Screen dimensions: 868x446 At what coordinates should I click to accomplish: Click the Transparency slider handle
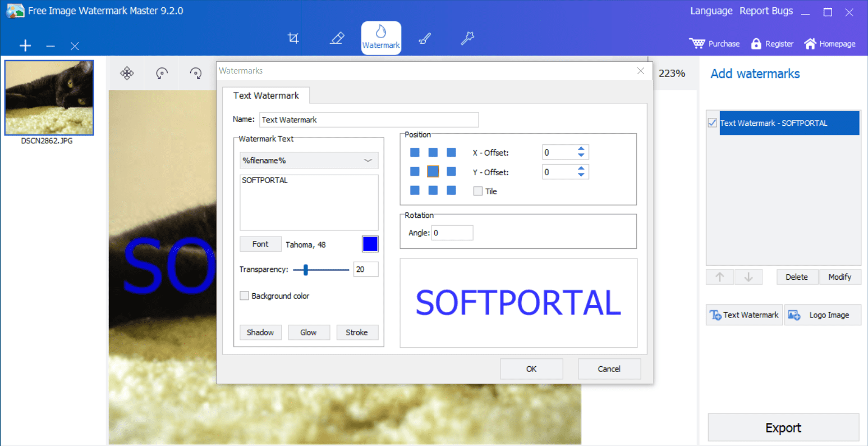pos(306,270)
